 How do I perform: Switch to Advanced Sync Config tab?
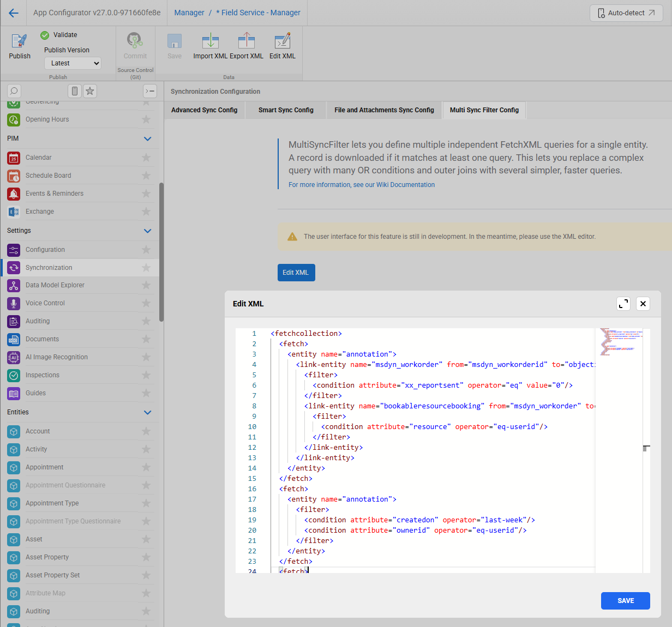click(x=205, y=110)
